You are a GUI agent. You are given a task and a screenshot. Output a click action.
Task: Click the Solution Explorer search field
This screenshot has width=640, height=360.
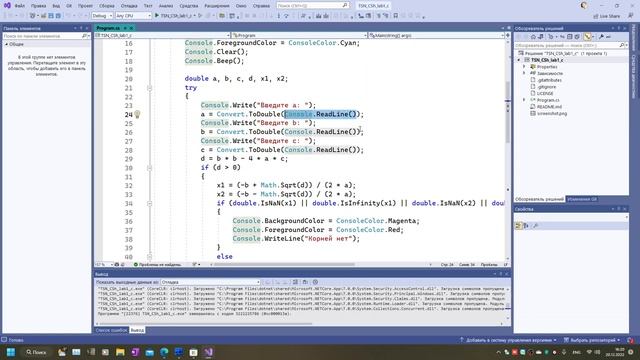point(570,45)
